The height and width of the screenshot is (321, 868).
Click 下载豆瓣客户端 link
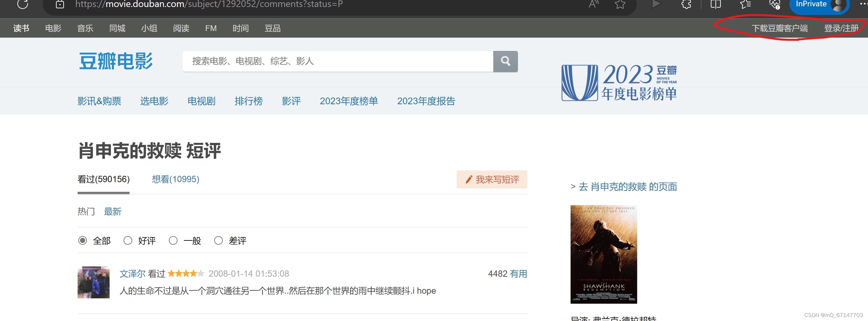click(780, 28)
